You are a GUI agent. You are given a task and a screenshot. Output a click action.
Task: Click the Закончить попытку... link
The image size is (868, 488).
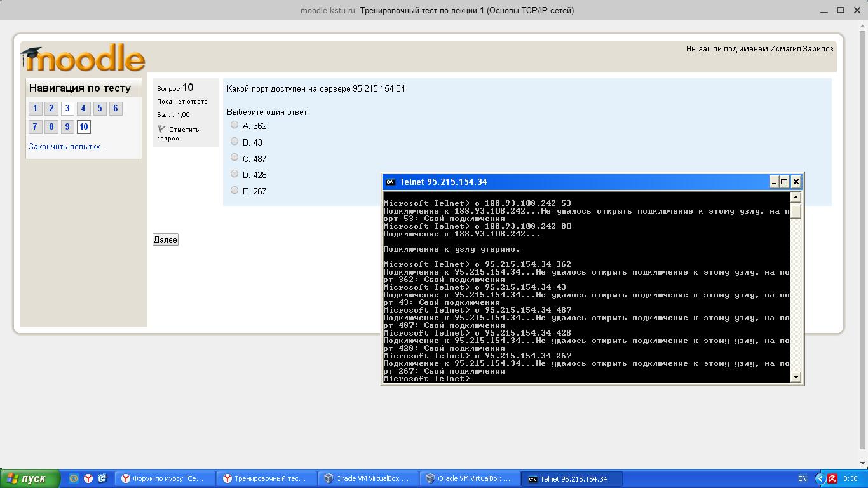click(68, 146)
